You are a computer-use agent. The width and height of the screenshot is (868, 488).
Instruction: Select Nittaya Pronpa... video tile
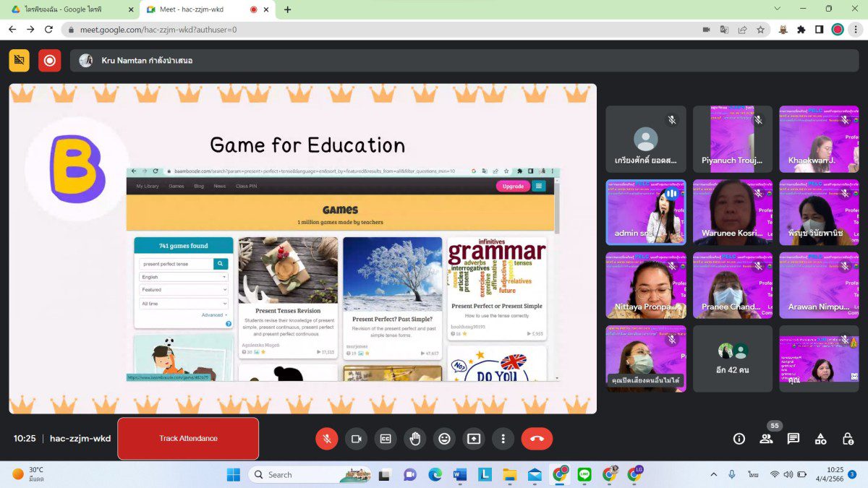coord(646,286)
